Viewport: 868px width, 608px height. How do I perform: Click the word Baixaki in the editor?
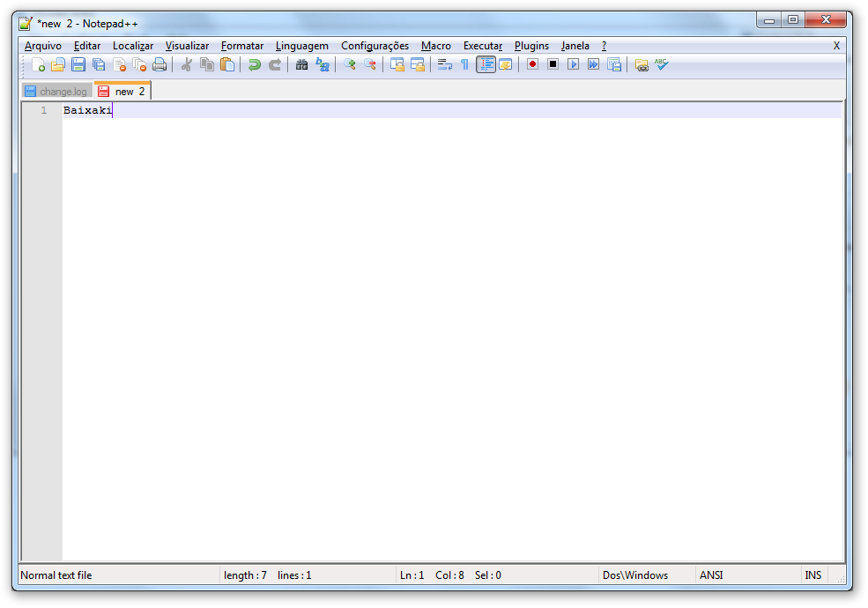tap(87, 110)
